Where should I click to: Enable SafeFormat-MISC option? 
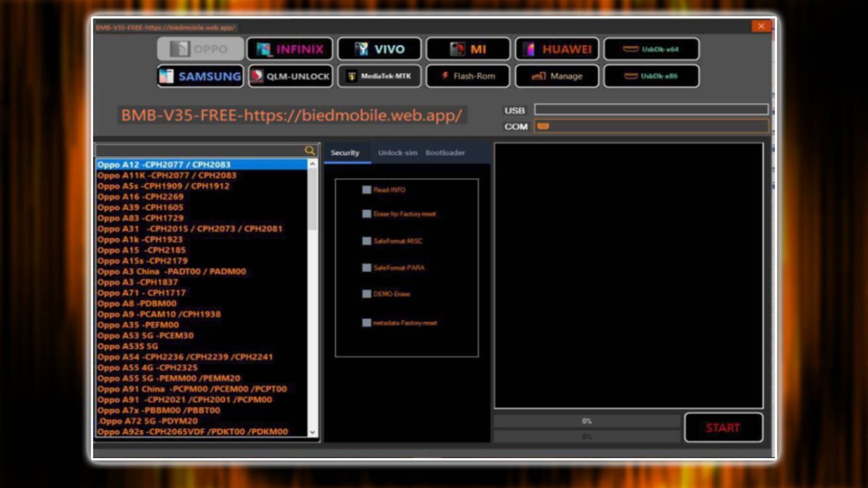(x=367, y=241)
